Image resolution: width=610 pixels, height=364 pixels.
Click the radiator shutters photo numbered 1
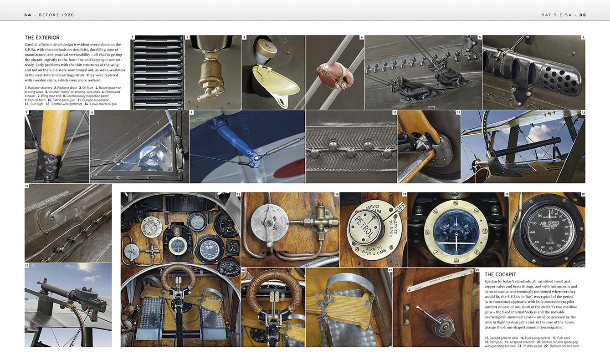[x=157, y=72]
